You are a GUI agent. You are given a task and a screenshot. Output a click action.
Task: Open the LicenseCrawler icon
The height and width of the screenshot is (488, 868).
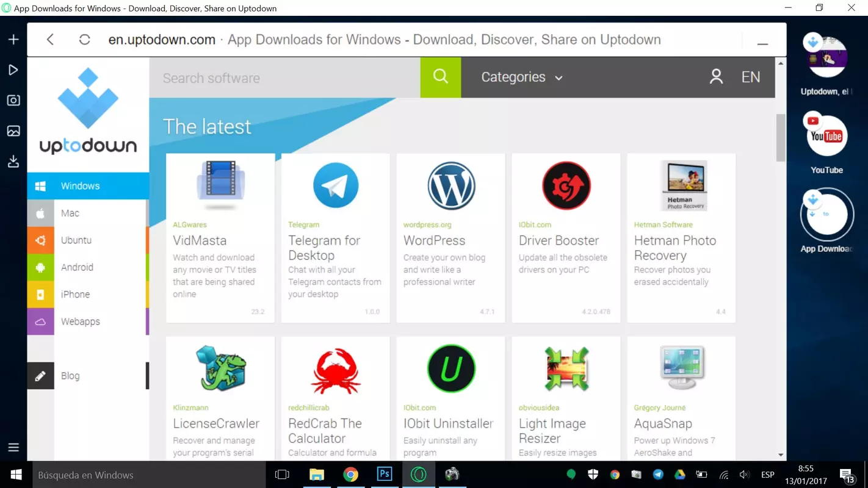[x=220, y=368]
